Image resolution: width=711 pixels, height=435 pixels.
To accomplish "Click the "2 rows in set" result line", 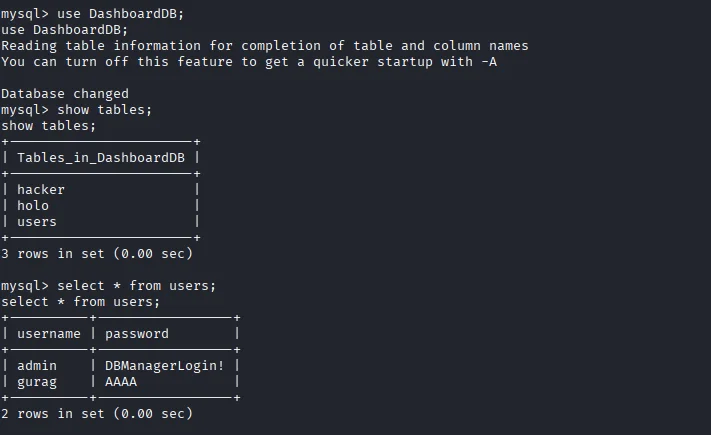I will pos(97,413).
